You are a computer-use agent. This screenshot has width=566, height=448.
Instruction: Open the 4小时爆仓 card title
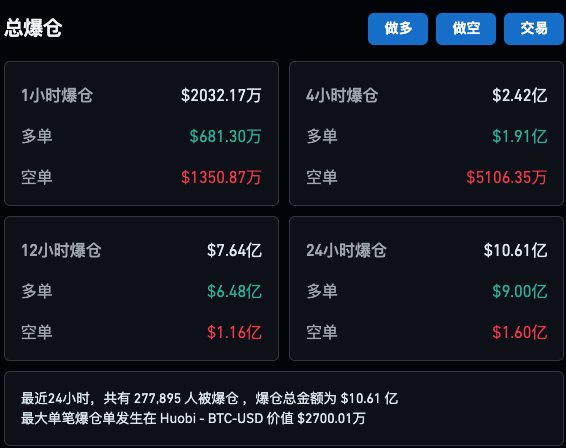[342, 96]
